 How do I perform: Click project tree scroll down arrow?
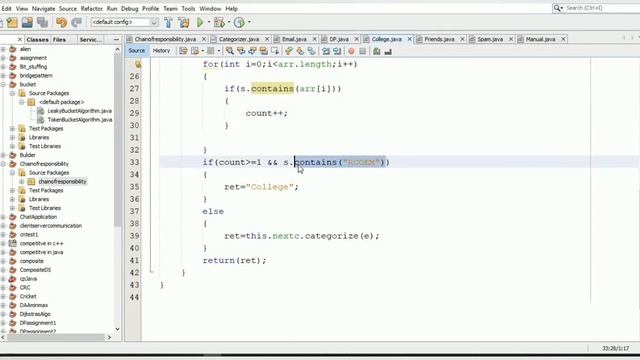(x=118, y=329)
